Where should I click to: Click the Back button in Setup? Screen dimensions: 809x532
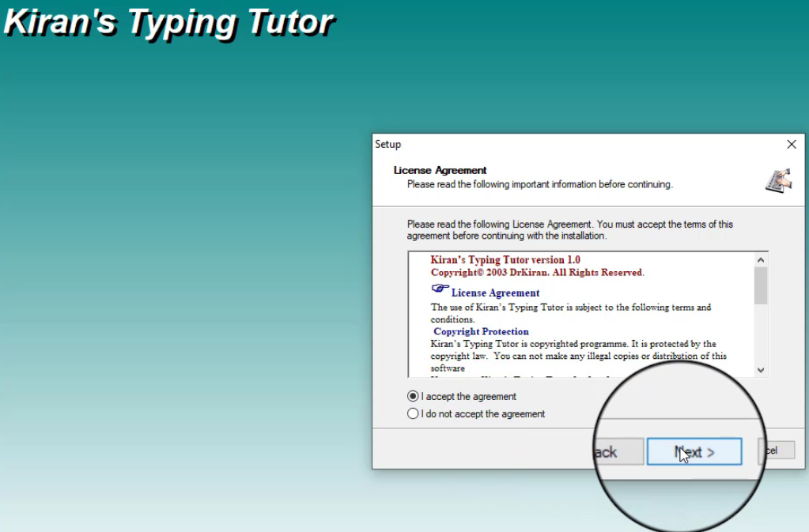[x=615, y=451]
